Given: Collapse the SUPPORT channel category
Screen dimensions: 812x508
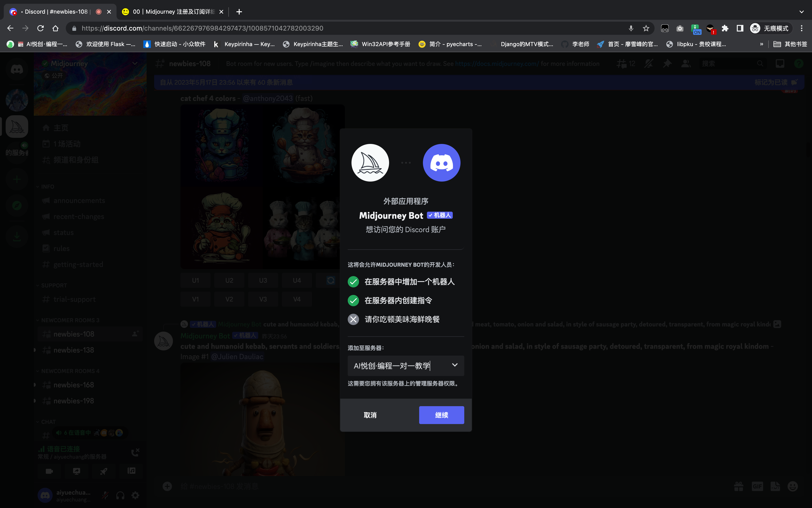Looking at the screenshot, I should [52, 285].
